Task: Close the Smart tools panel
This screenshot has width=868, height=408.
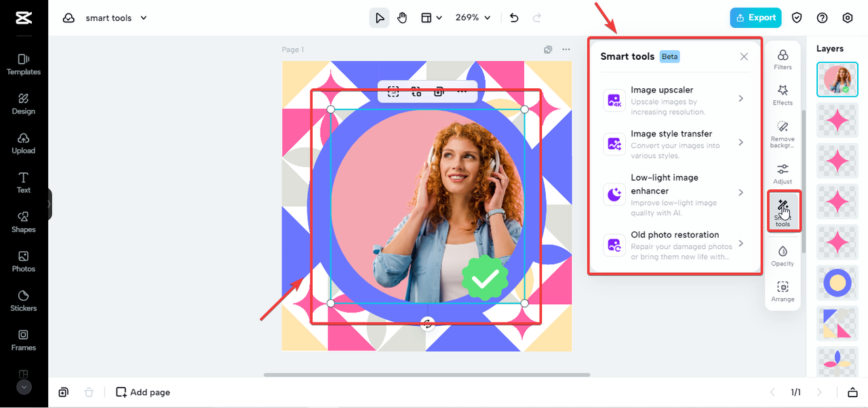Action: (744, 56)
